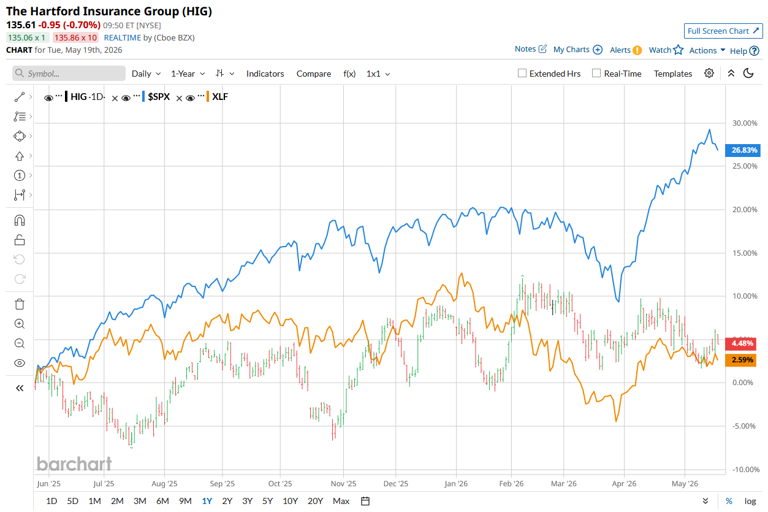The height and width of the screenshot is (512, 768).
Task: Hide the HIG series eye icon
Action: [48, 98]
